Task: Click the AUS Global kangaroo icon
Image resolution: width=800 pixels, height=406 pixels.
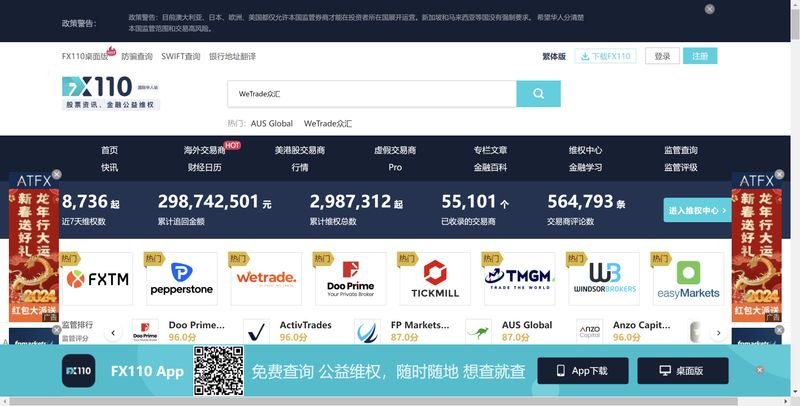Action: [x=479, y=332]
